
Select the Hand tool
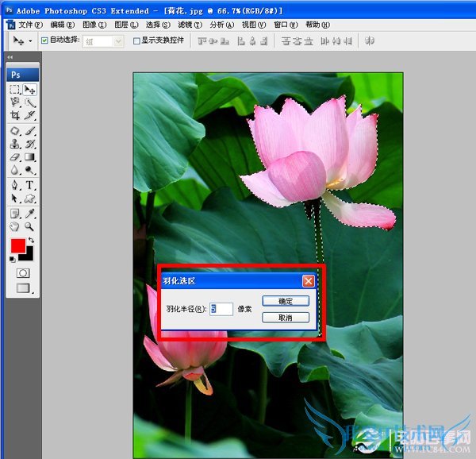tap(14, 226)
